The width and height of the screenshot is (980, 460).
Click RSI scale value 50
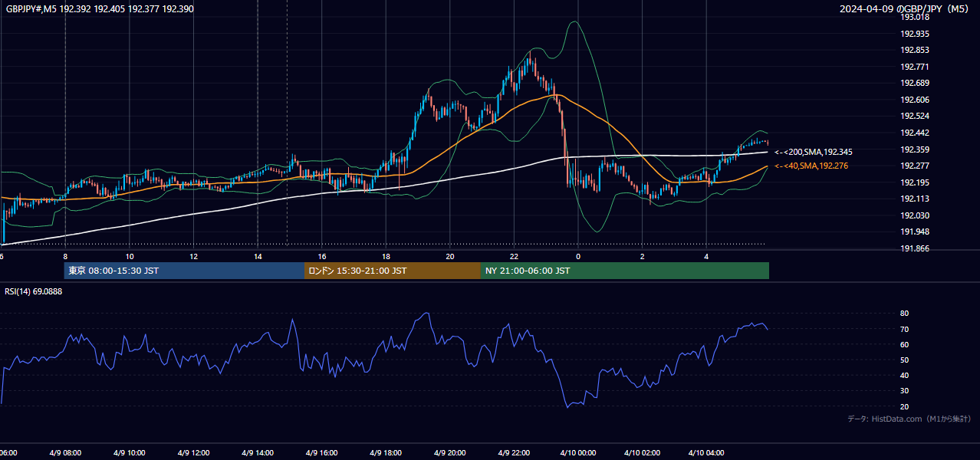tap(904, 360)
